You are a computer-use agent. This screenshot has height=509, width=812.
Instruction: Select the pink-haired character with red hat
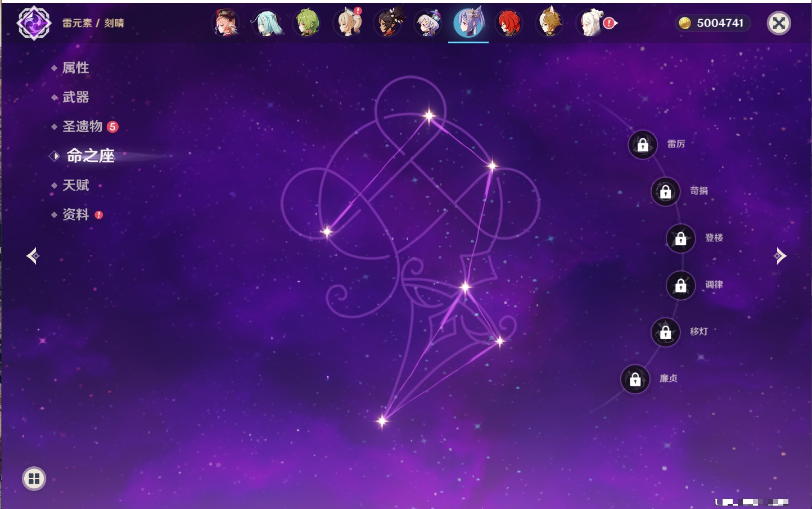coord(226,23)
